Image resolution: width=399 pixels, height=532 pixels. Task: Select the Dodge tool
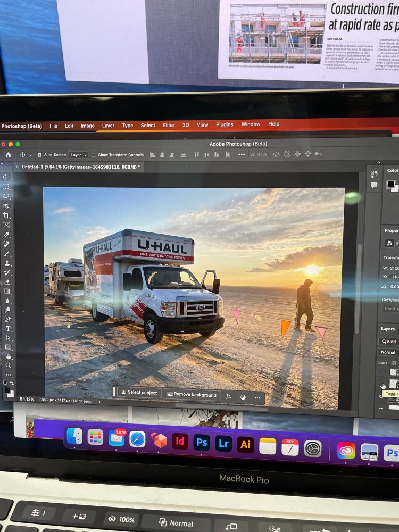point(7,310)
